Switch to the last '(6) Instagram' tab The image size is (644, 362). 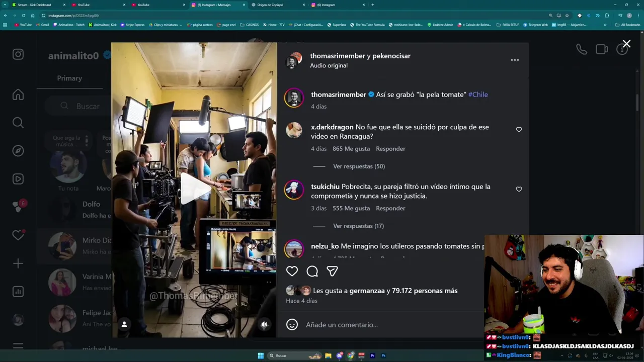[x=338, y=5]
